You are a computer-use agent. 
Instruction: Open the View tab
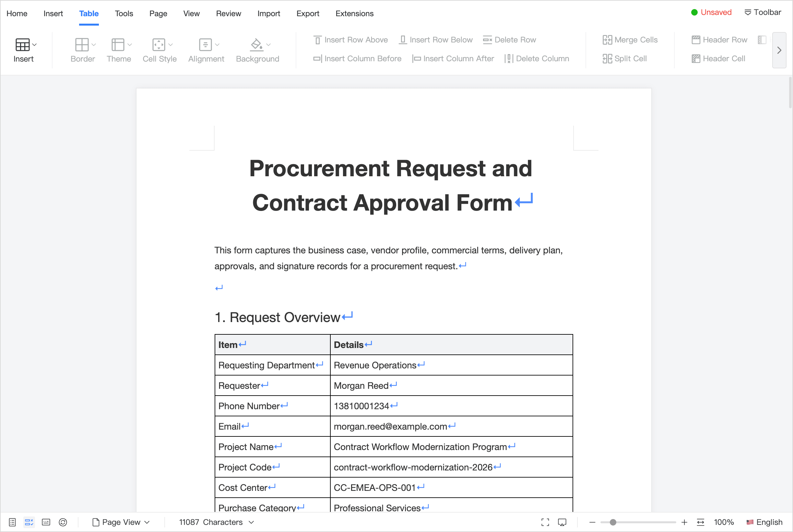(x=192, y=14)
